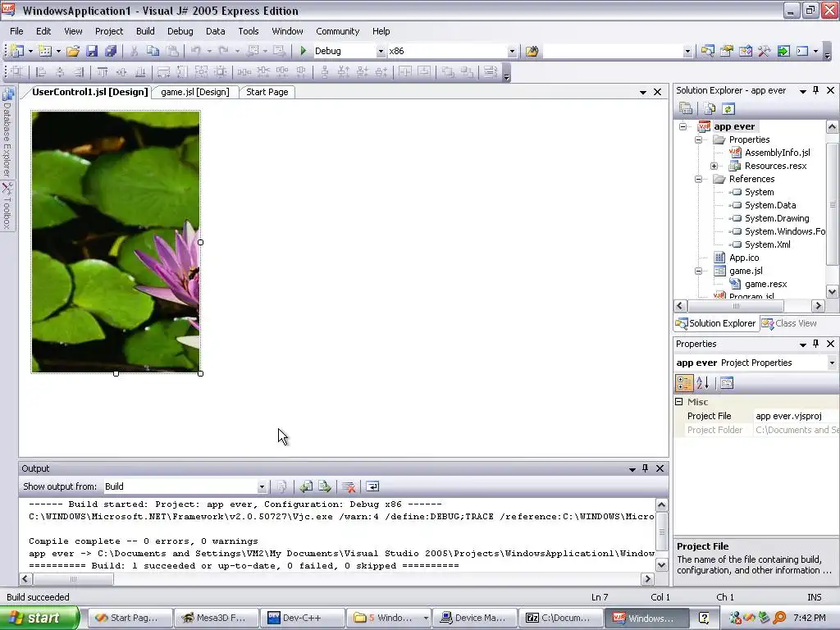The height and width of the screenshot is (630, 840).
Task: Click the Add New Item toolbar icon
Action: click(x=45, y=51)
